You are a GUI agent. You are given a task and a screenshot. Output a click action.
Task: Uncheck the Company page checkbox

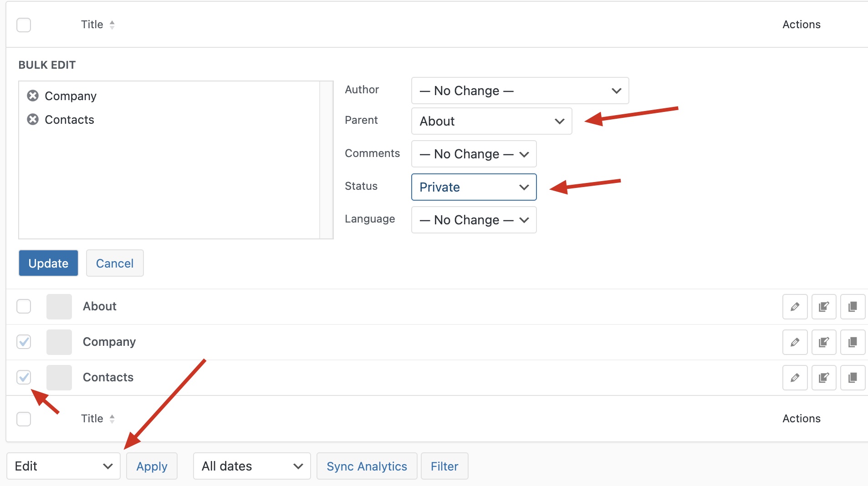(x=24, y=342)
